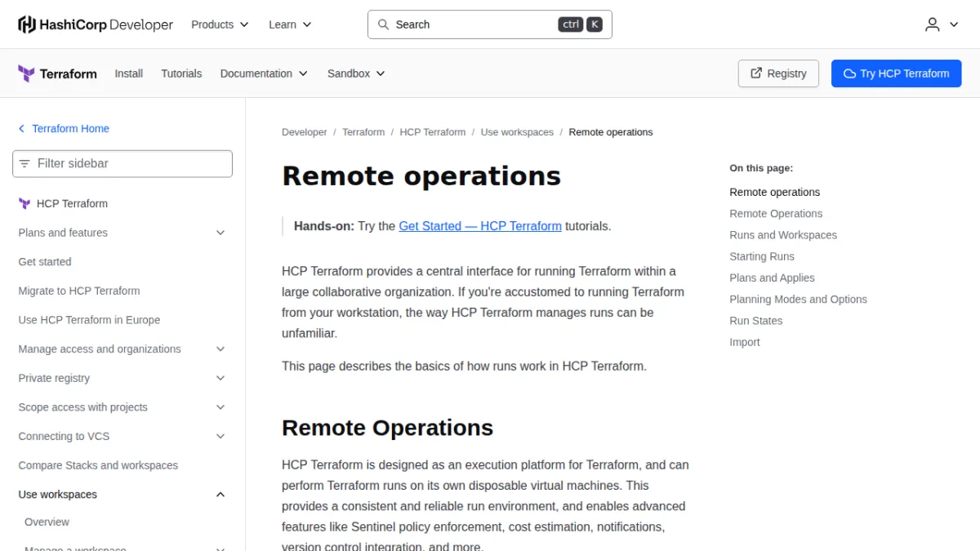Open the Products dropdown menu
980x551 pixels.
[x=220, y=24]
